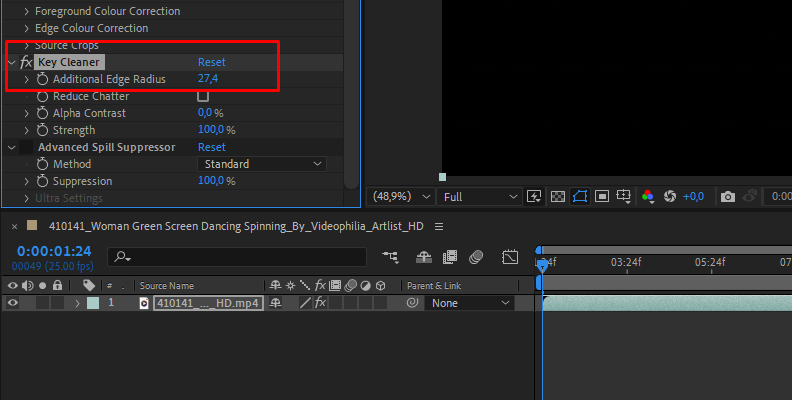Toggle stopwatch for Additional Edge Radius

click(42, 79)
